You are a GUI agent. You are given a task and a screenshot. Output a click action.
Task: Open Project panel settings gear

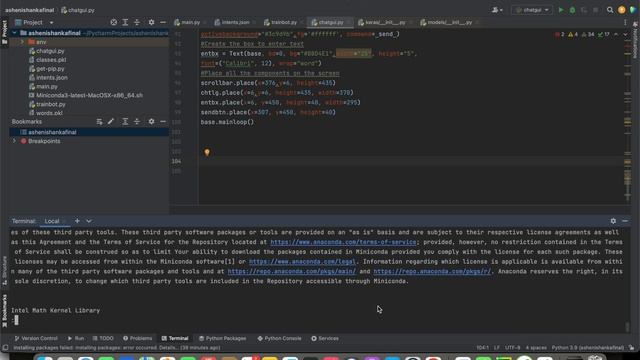(151, 22)
